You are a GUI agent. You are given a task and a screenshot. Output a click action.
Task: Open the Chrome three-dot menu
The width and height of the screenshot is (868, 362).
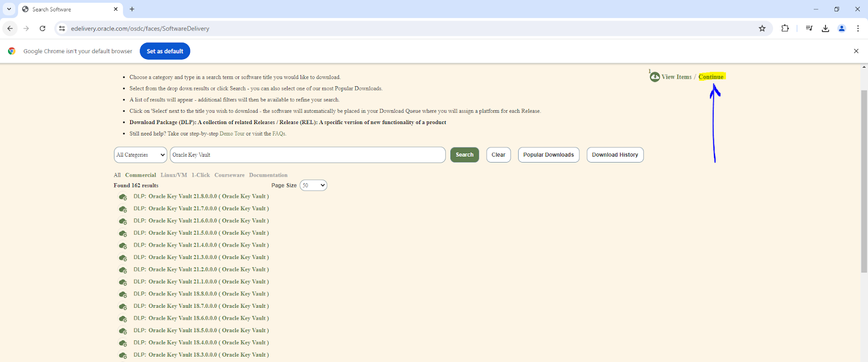[x=858, y=28]
